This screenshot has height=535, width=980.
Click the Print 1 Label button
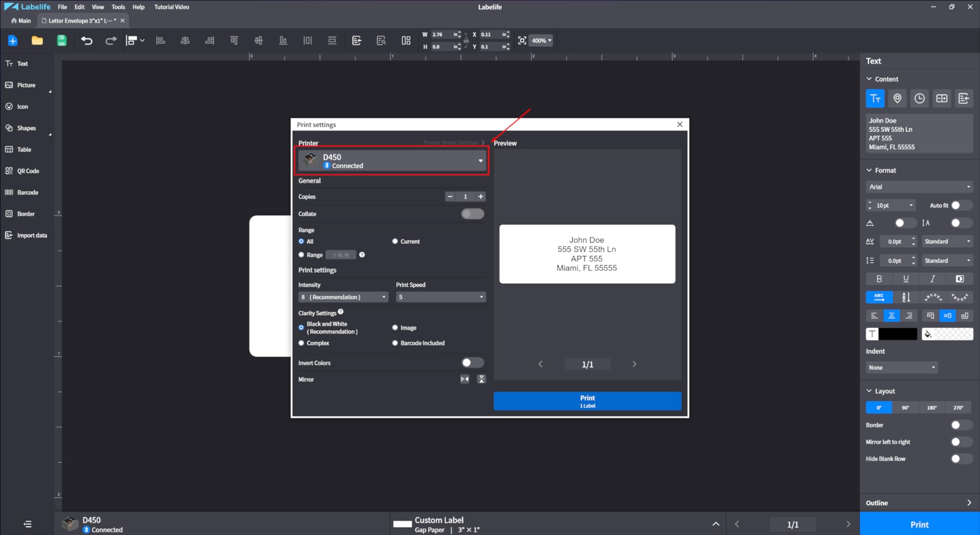[587, 401]
